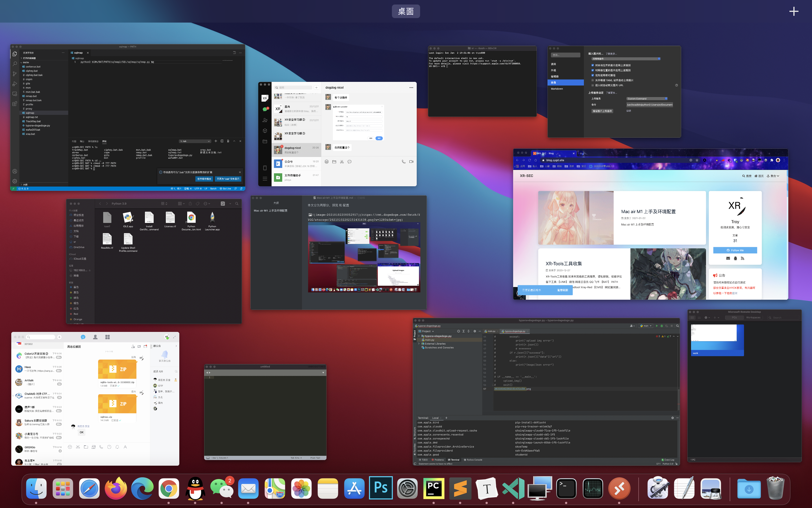Click 在市场中搜索 button in VS Code notification
This screenshot has width=812, height=508.
204,179
